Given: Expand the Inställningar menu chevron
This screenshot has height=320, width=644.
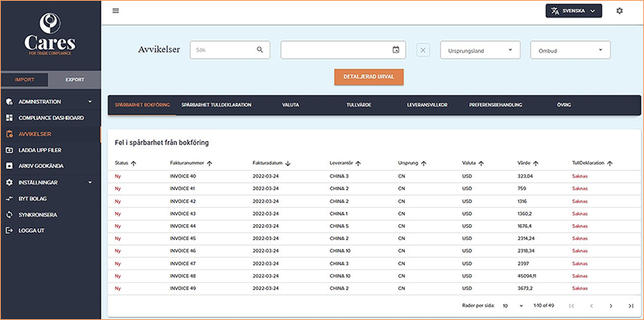Looking at the screenshot, I should [x=90, y=182].
